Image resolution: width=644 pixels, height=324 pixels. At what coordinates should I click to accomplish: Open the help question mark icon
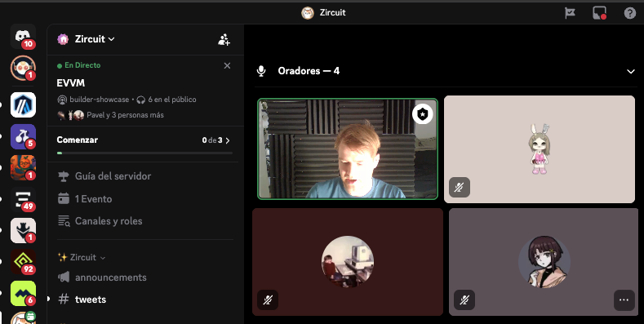click(x=630, y=13)
